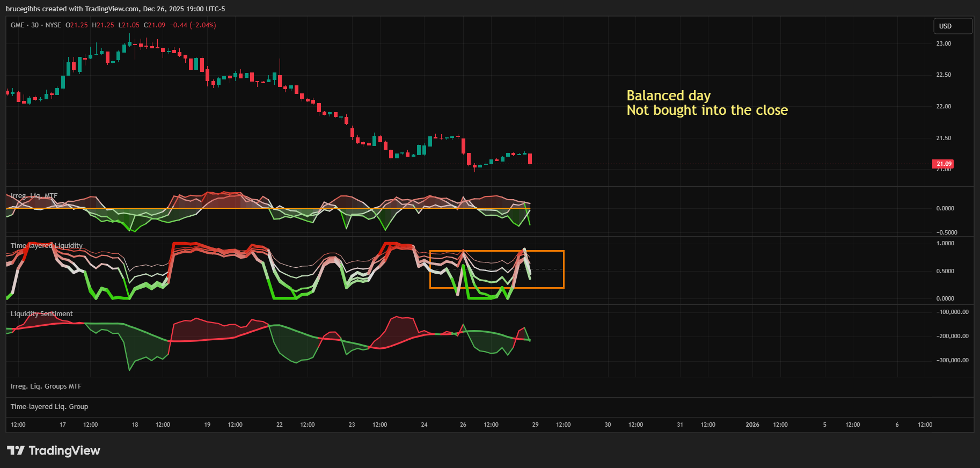Viewport: 980px width, 468px height.
Task: Click the 22 date marker on time axis
Action: pos(280,425)
